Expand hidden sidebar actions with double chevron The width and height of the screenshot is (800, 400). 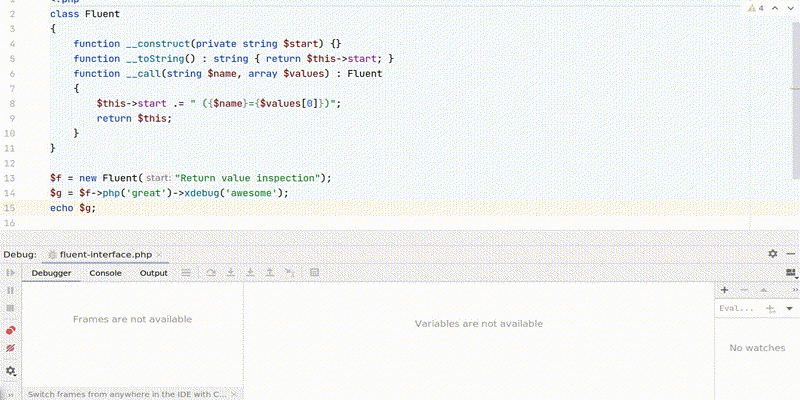11,394
